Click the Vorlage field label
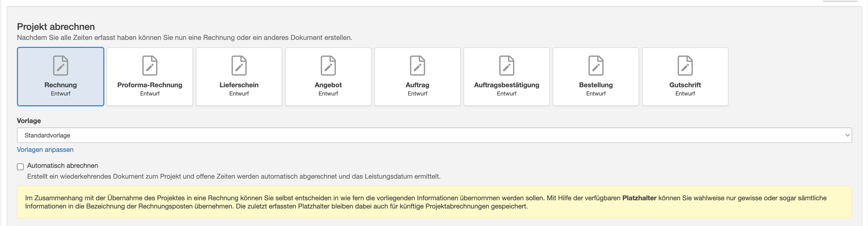The width and height of the screenshot is (868, 226). click(29, 121)
